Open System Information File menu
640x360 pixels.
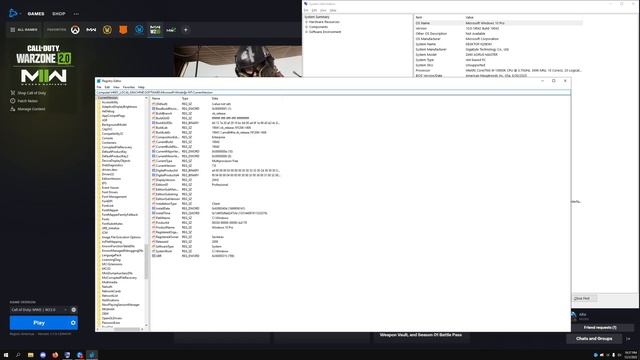[x=306, y=10]
